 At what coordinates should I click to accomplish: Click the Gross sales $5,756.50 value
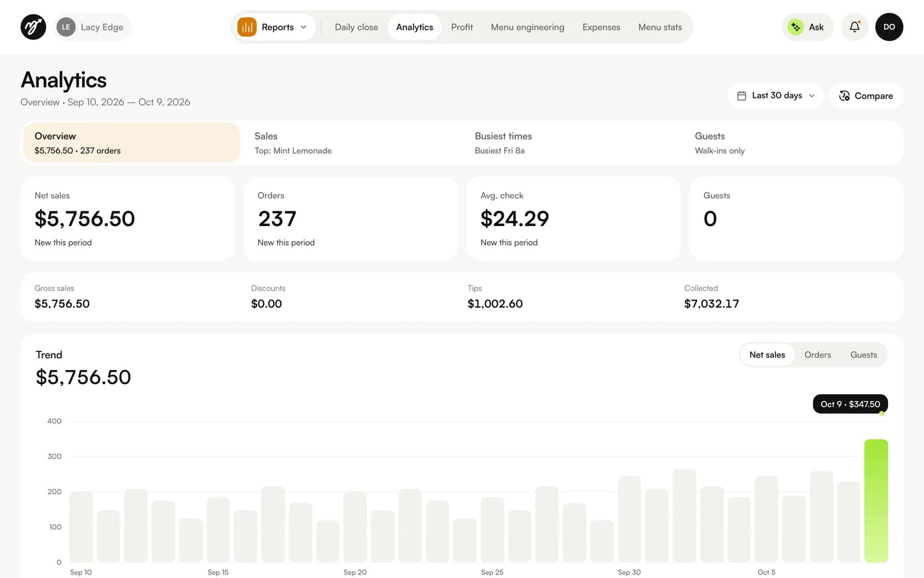pyautogui.click(x=62, y=304)
